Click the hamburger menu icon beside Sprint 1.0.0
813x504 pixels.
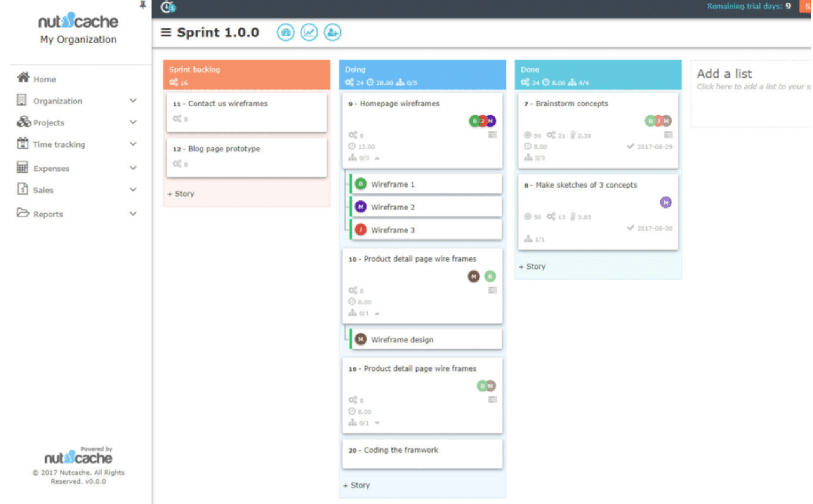166,32
